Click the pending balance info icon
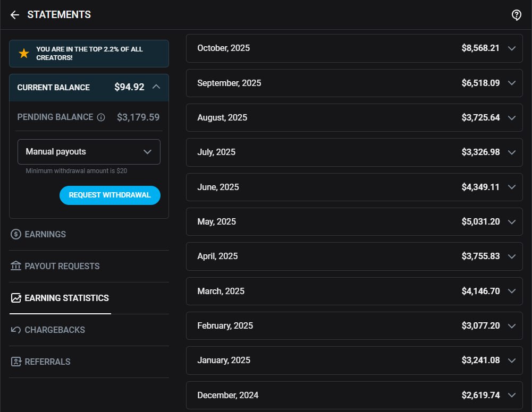Viewport: 532px width, 412px height. [x=101, y=117]
